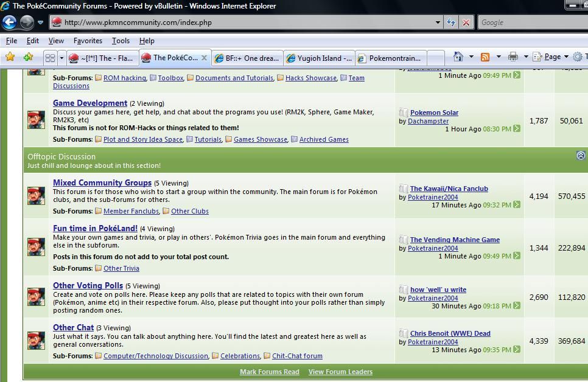Focus the Google search box

pos(533,23)
